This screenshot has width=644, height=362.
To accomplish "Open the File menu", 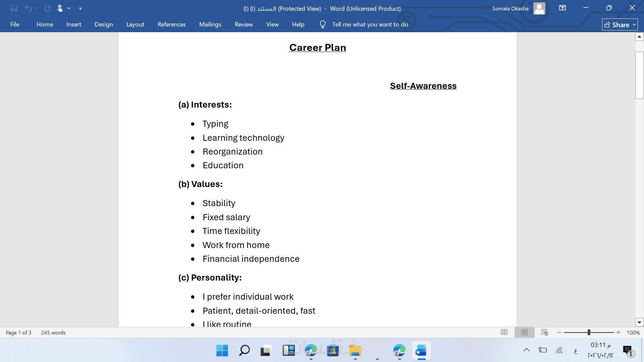I will coord(15,24).
